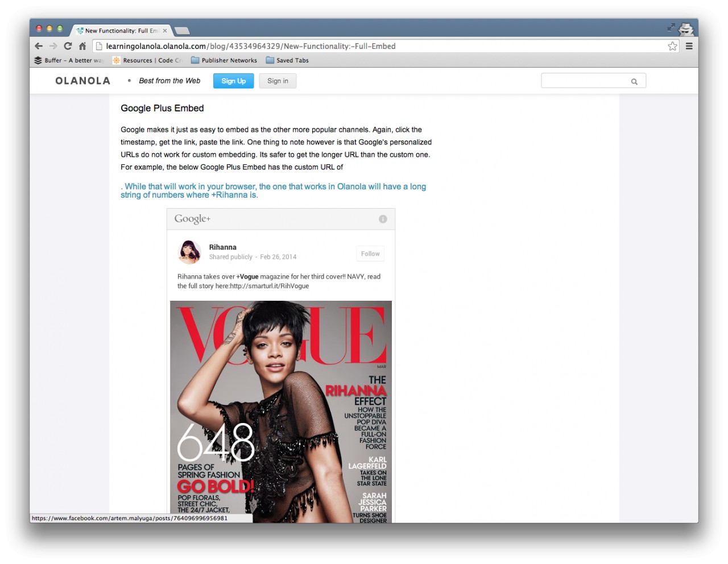Image resolution: width=728 pixels, height=564 pixels.
Task: Expand the Saved Tabs bookmarks folder
Action: (287, 60)
